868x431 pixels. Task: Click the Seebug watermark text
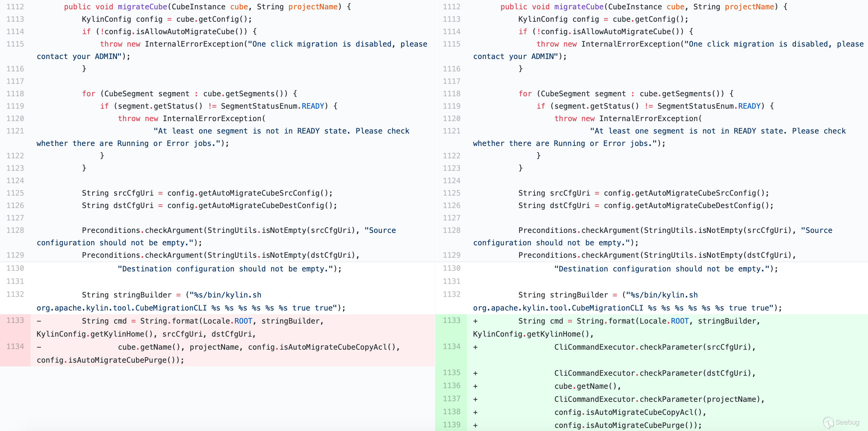tap(847, 422)
